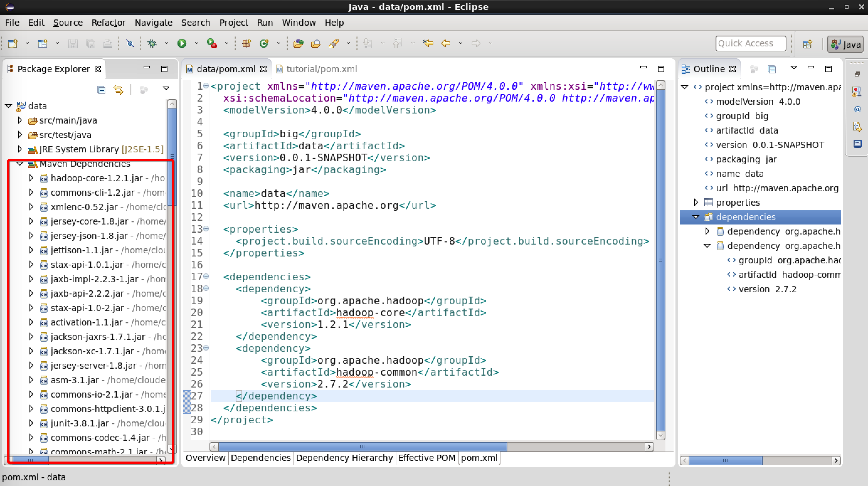Collapse the Maven Dependencies node
This screenshot has width=868, height=486.
coord(20,164)
